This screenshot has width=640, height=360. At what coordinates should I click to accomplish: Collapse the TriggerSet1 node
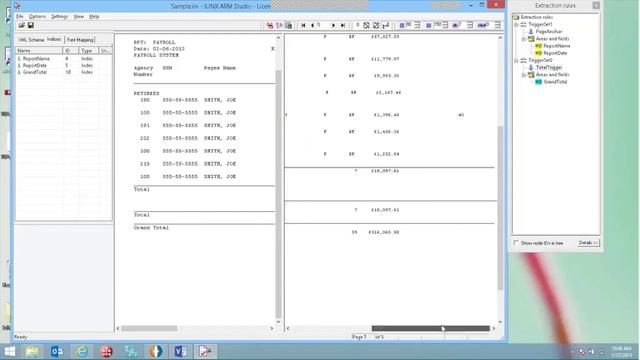(x=516, y=24)
